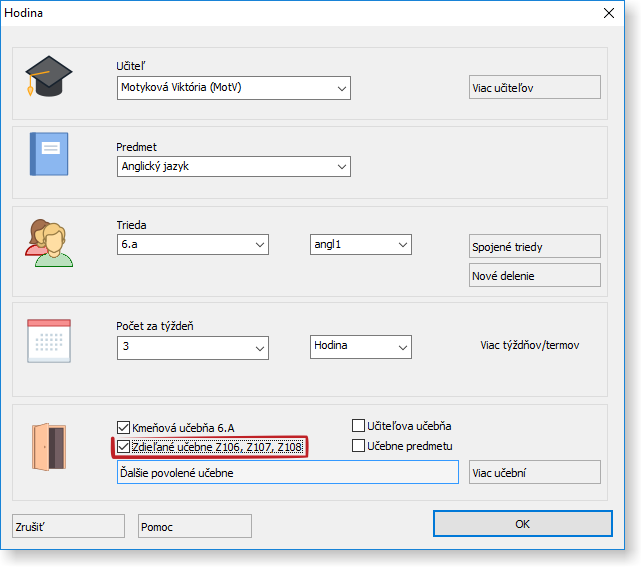
Task: Click the Ďalšie povolené učebne field
Action: coord(287,473)
